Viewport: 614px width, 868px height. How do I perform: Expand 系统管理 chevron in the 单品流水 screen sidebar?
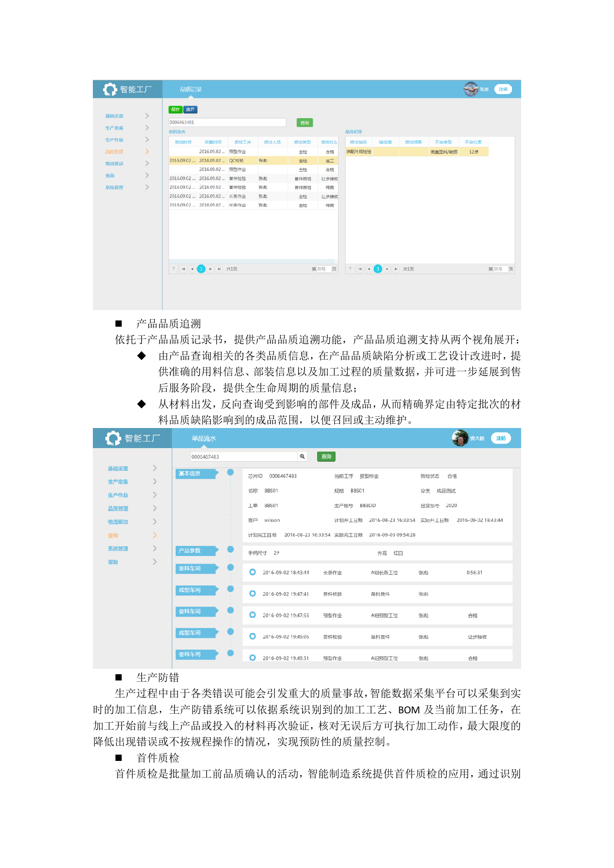(155, 548)
